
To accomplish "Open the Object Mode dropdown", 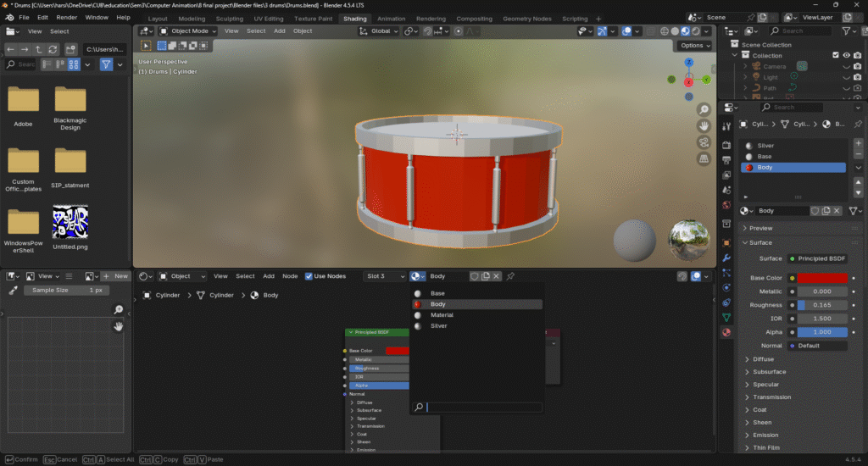I will [x=189, y=31].
